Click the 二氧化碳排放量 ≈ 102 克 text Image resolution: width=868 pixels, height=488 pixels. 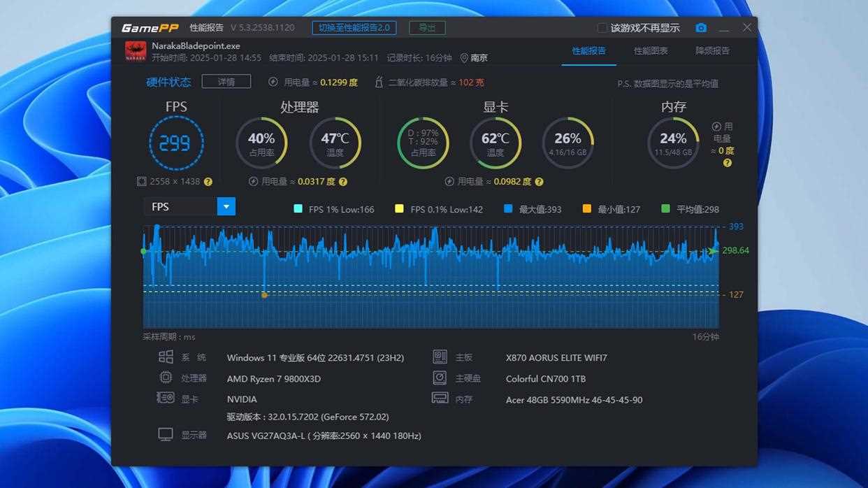[436, 82]
